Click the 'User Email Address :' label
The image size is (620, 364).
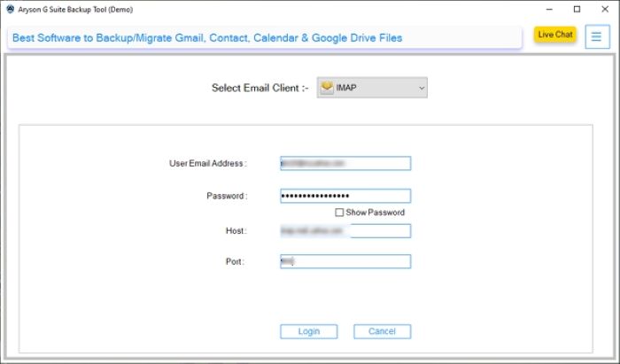click(208, 164)
